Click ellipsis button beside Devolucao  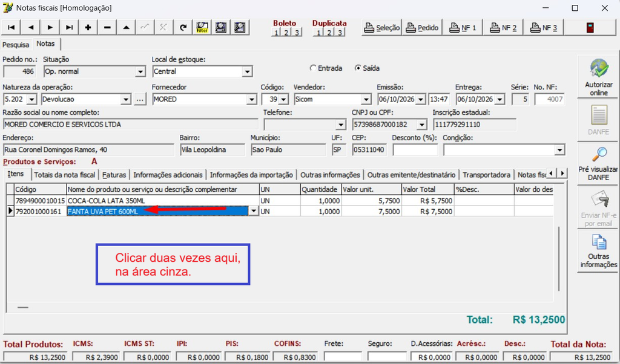(140, 99)
